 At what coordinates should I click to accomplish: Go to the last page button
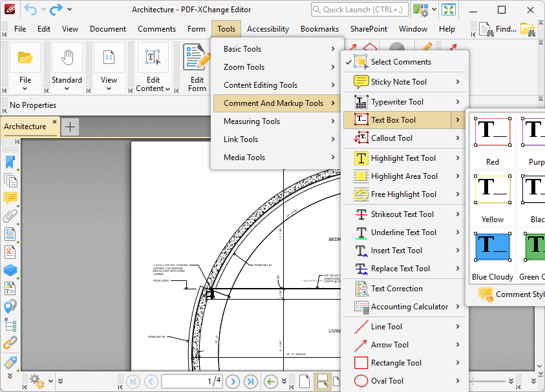251,382
